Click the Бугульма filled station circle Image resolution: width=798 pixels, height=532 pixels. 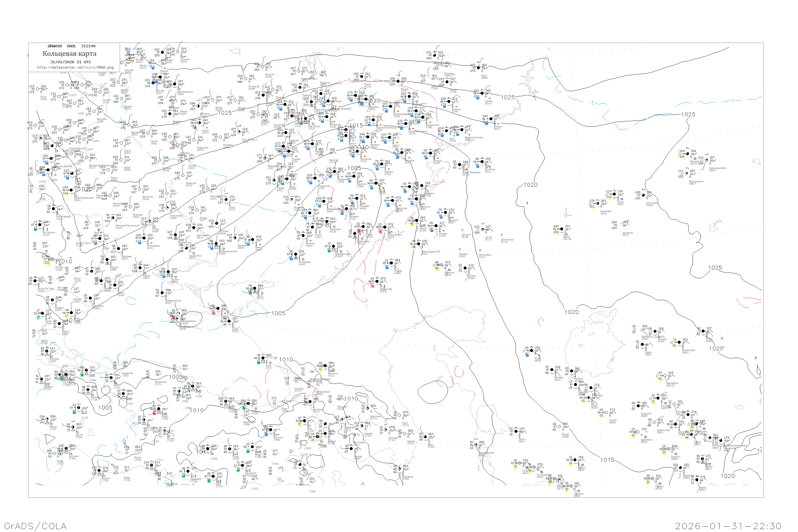482,162
